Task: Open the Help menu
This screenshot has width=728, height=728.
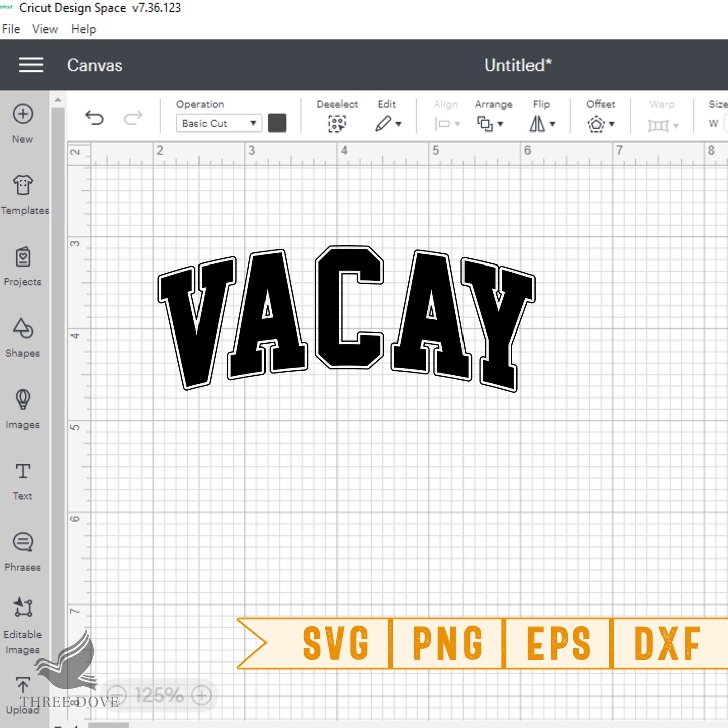Action: click(x=83, y=29)
